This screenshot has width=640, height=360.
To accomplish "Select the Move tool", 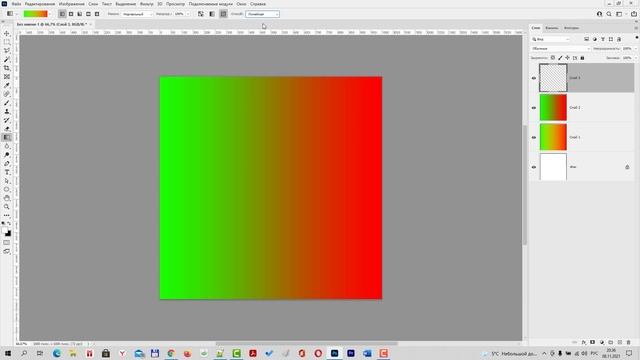I will pos(7,33).
